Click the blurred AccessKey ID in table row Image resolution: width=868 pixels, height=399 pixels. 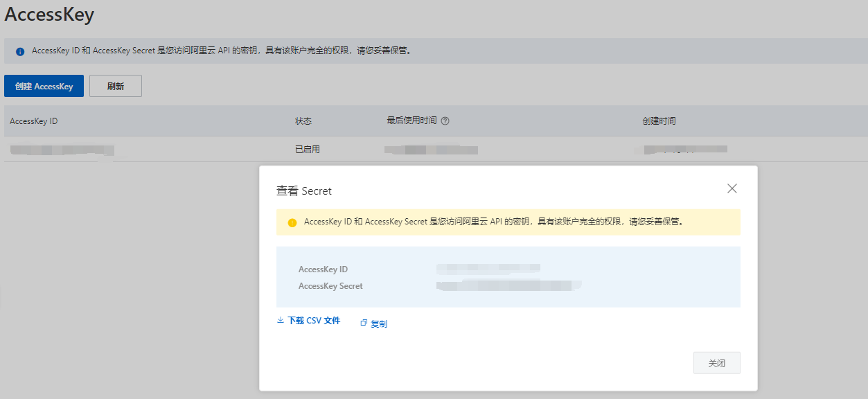tap(62, 150)
